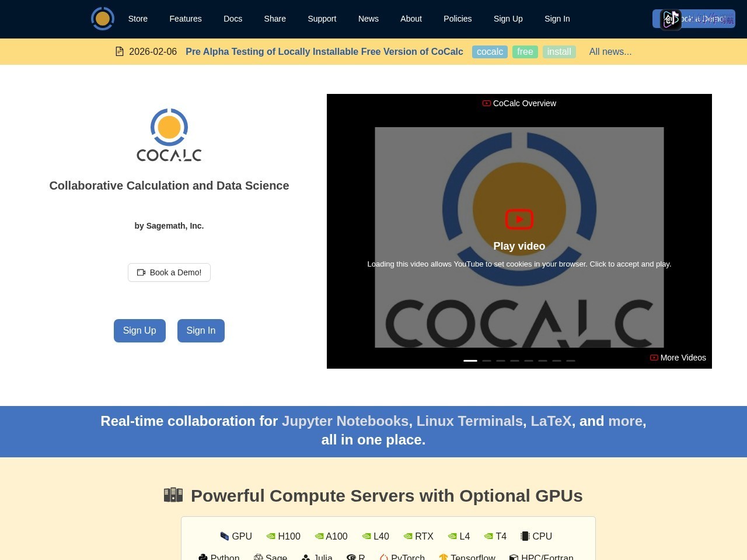This screenshot has width=747, height=560.
Task: Select the first carousel slide indicator
Action: coord(470,360)
